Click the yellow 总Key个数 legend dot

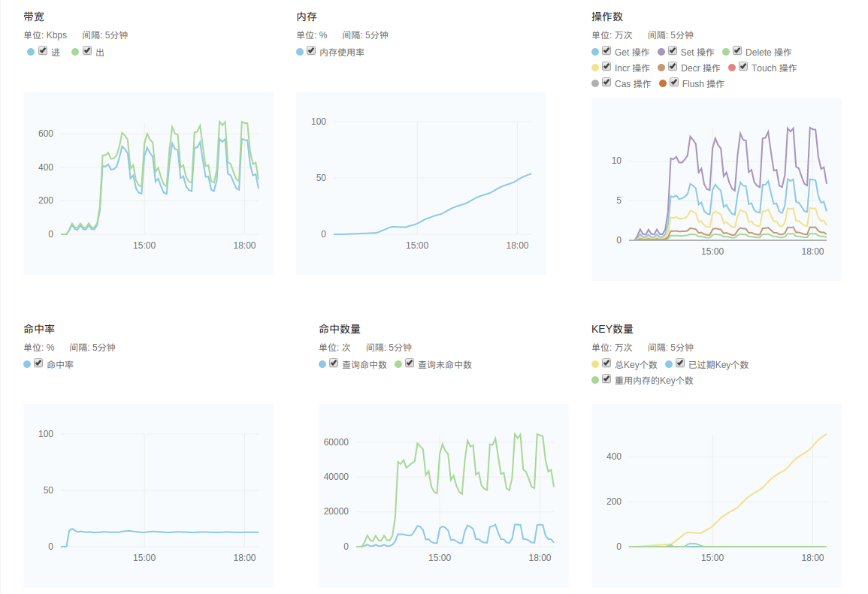[596, 364]
